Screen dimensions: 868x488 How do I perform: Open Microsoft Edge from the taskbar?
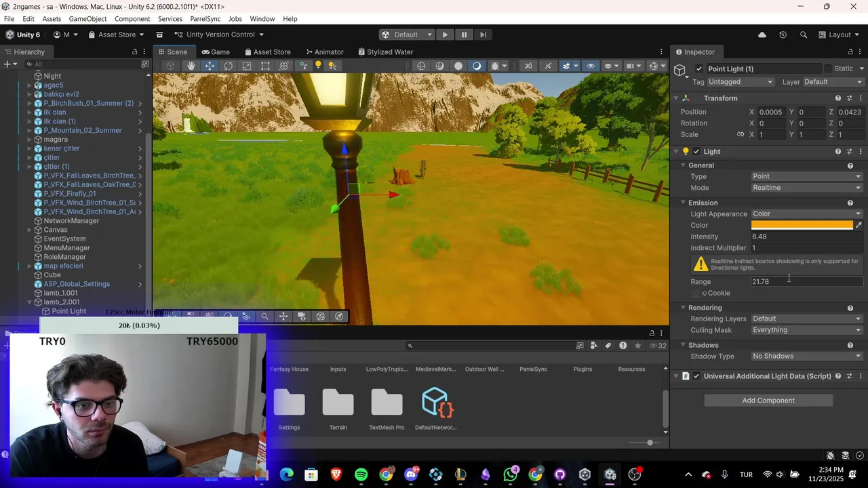(286, 474)
